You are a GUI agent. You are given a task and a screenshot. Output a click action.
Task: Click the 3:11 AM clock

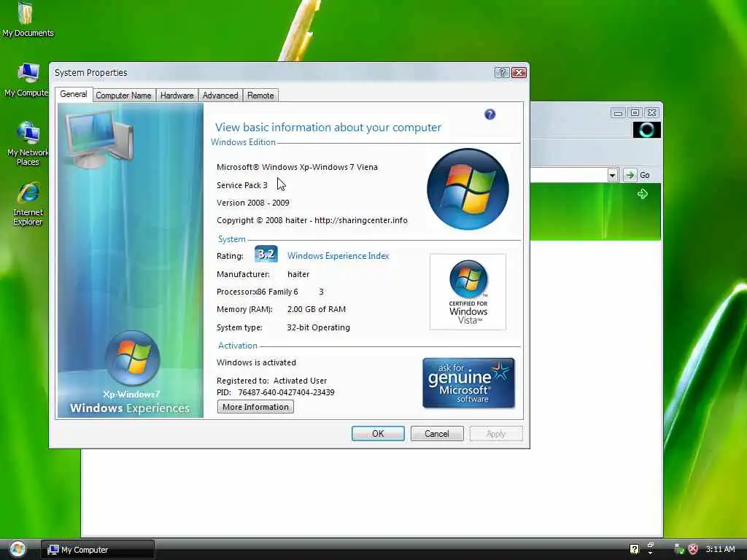[720, 549]
